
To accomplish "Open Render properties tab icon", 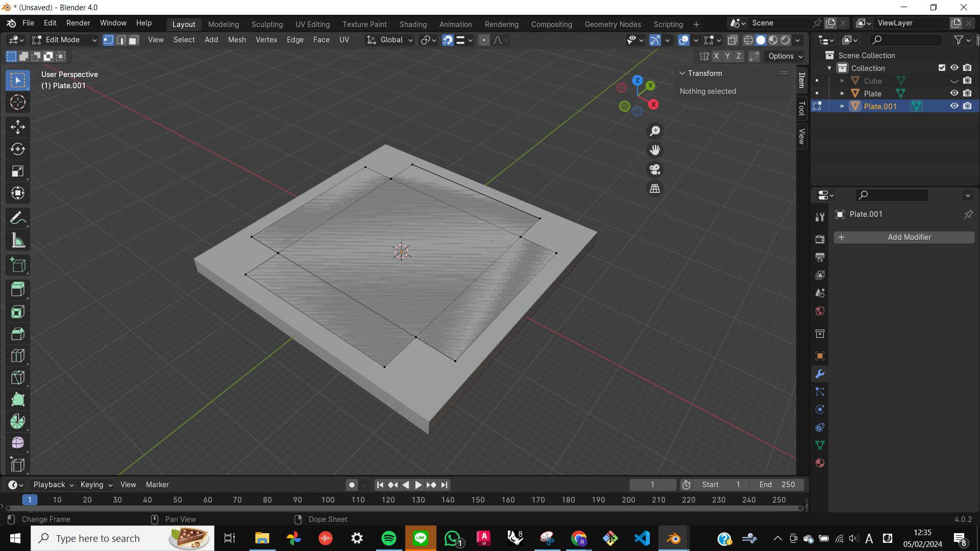I will pyautogui.click(x=820, y=239).
